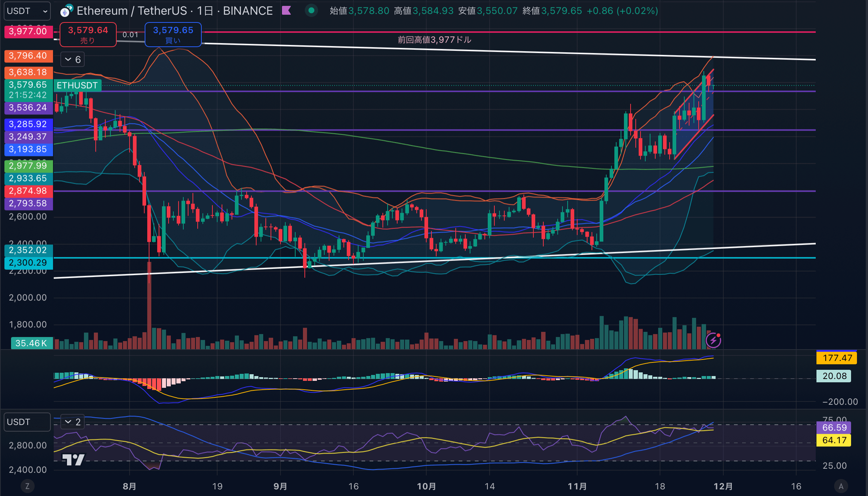Click the 3,536.24 purple price label
The height and width of the screenshot is (496, 868).
[28, 108]
